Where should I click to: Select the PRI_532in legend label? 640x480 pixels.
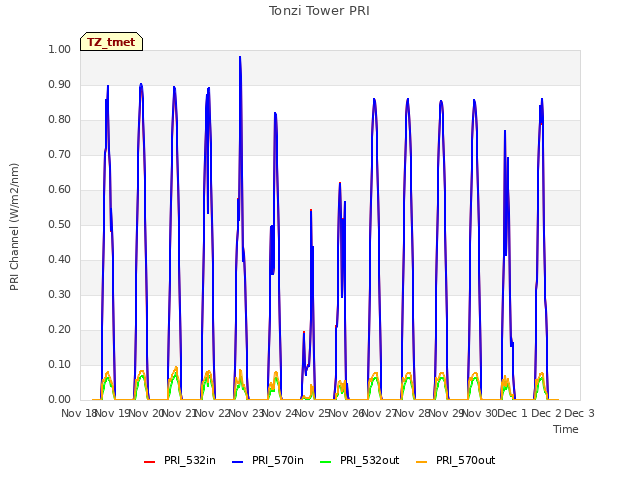pyautogui.click(x=190, y=460)
